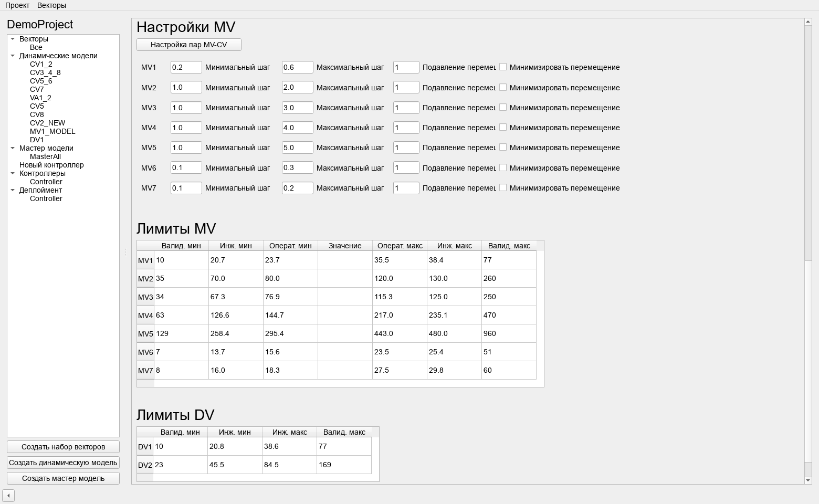Viewport: 819px width, 504px height.
Task: Select 'CV1_2' dynamic model in tree
Action: click(41, 64)
